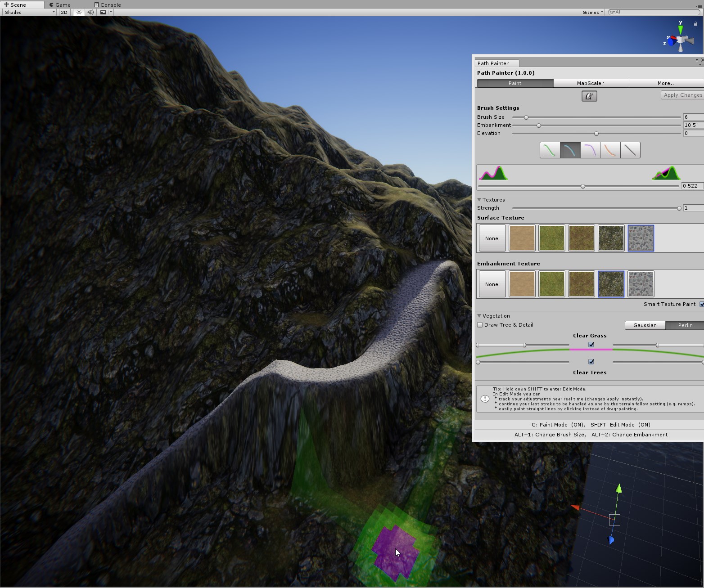Choose the grass embankment texture

[551, 284]
